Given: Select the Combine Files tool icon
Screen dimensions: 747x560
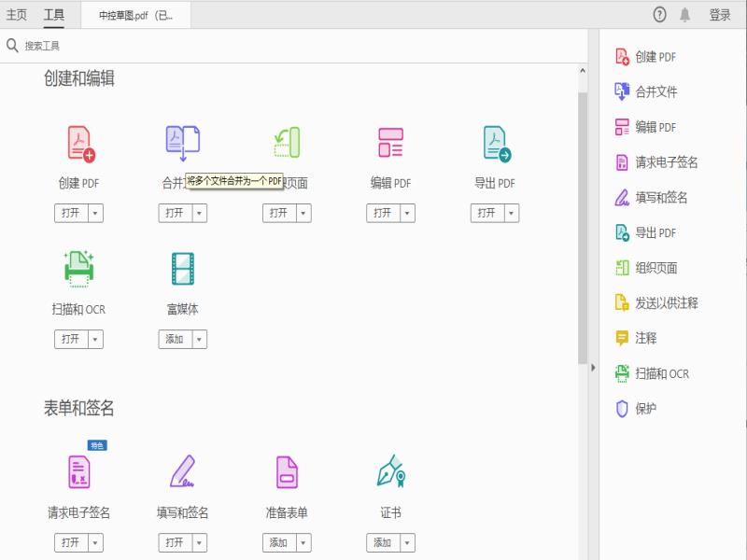Looking at the screenshot, I should tap(183, 141).
